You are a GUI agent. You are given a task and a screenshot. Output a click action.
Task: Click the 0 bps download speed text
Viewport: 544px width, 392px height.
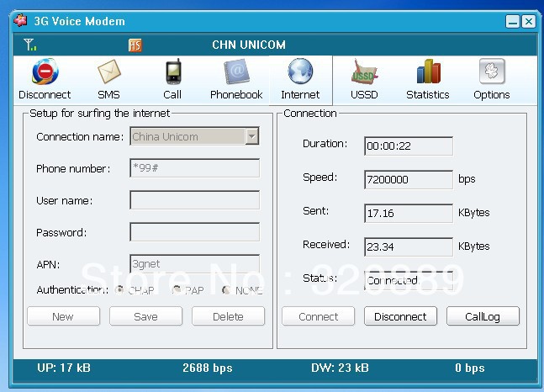[470, 368]
